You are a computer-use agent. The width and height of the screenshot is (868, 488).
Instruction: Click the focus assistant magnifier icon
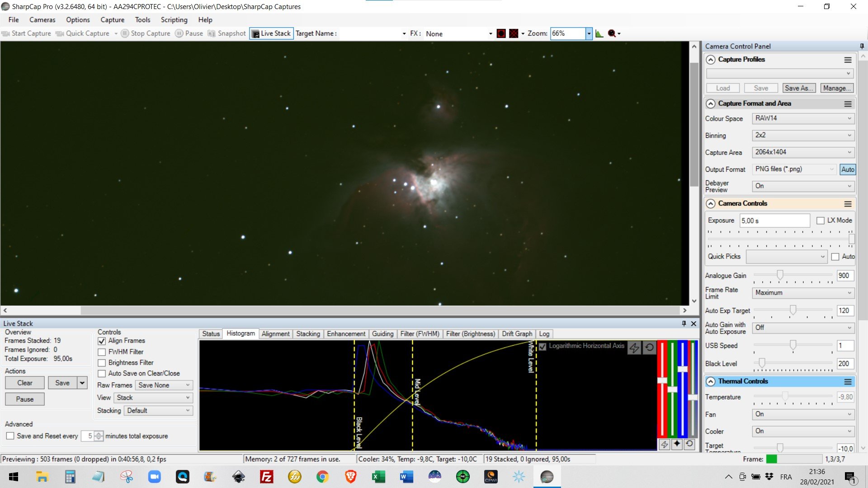612,33
